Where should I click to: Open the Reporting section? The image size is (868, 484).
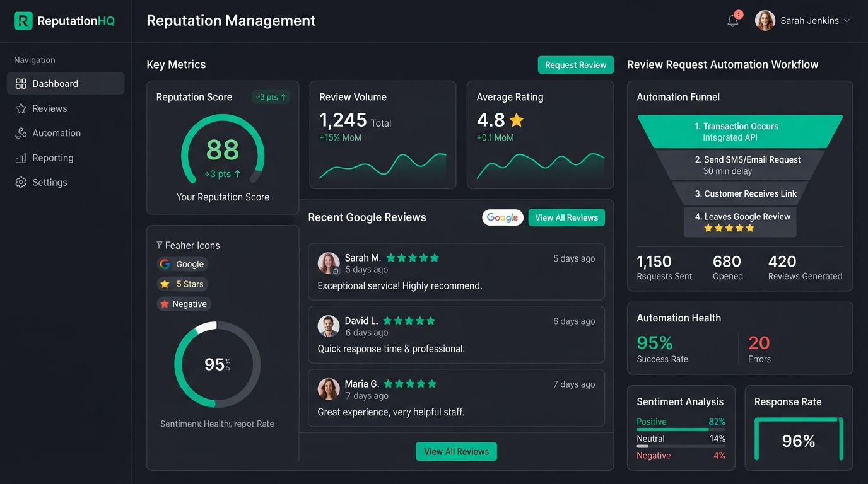(66, 158)
